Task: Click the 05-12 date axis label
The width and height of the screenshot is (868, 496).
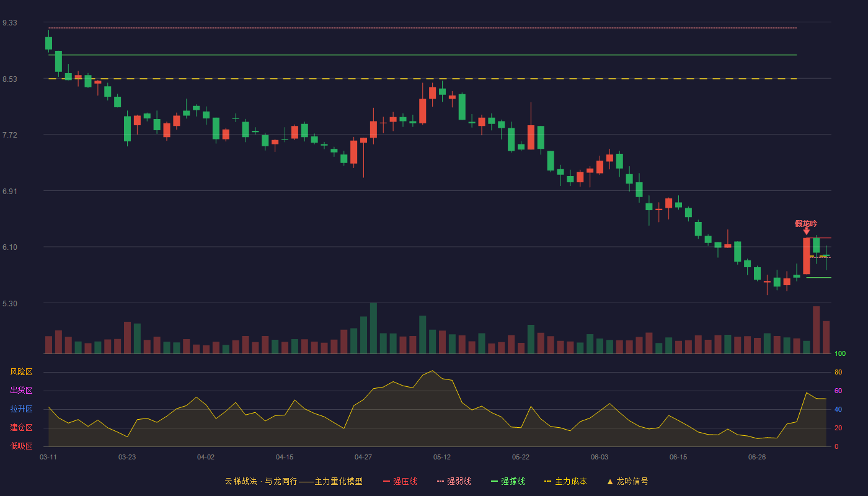Action: (442, 457)
